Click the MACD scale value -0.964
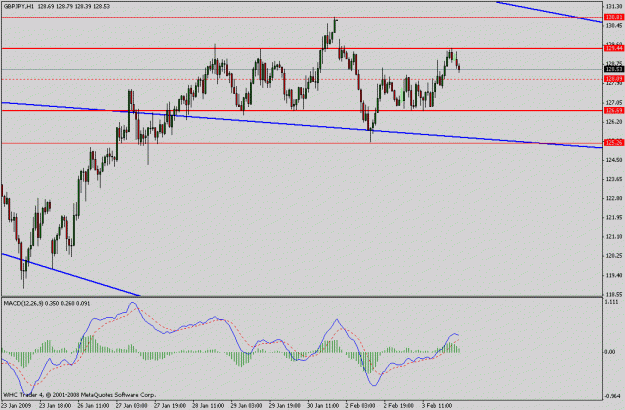 [613, 396]
